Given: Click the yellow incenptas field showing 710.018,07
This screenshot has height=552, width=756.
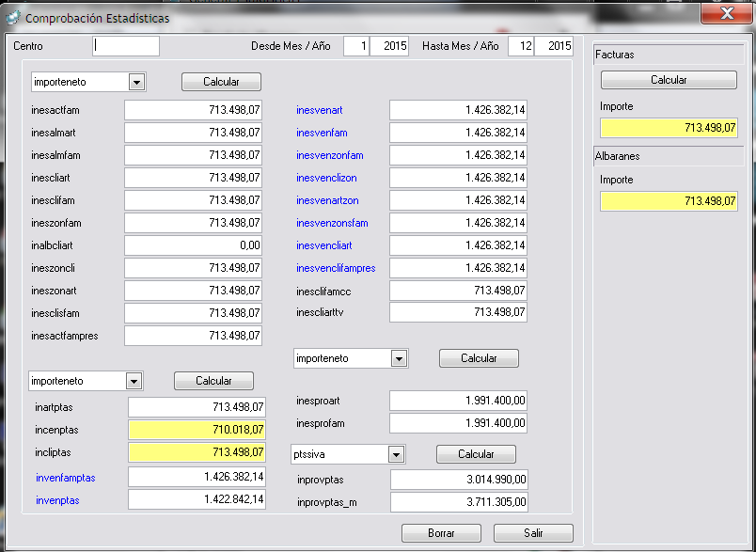Looking at the screenshot, I should 197,430.
